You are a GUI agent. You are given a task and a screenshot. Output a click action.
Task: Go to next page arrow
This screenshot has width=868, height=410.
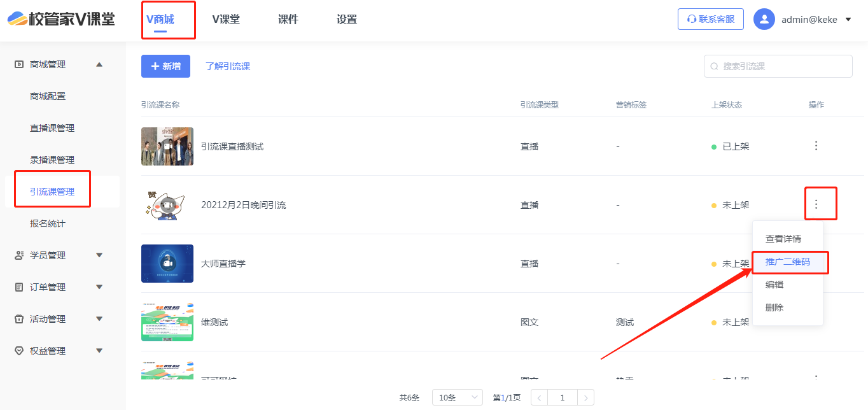coord(586,397)
